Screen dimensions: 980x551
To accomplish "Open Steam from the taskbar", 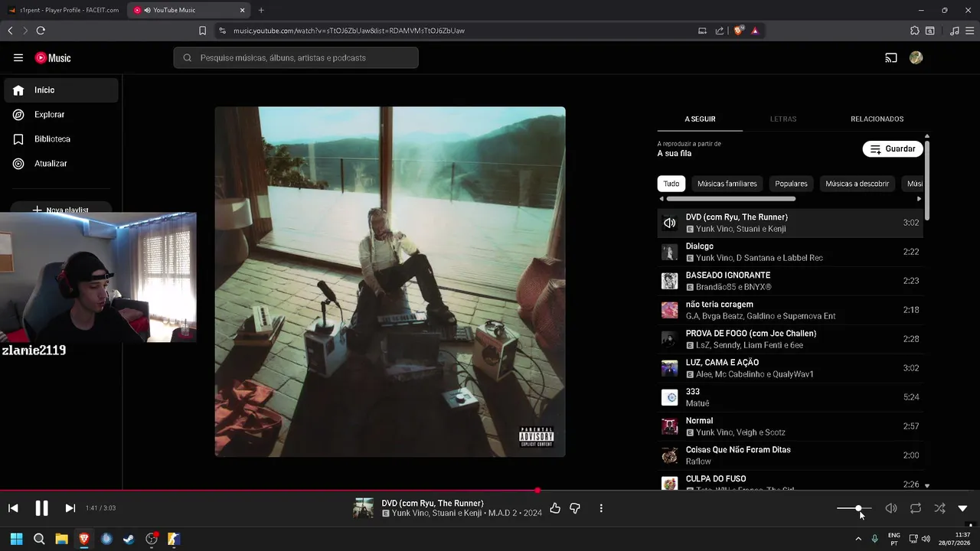I will pyautogui.click(x=129, y=539).
